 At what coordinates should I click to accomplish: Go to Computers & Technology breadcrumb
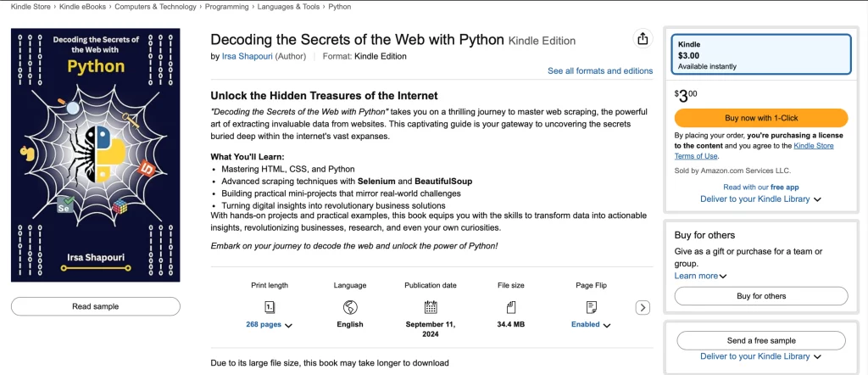coord(154,7)
